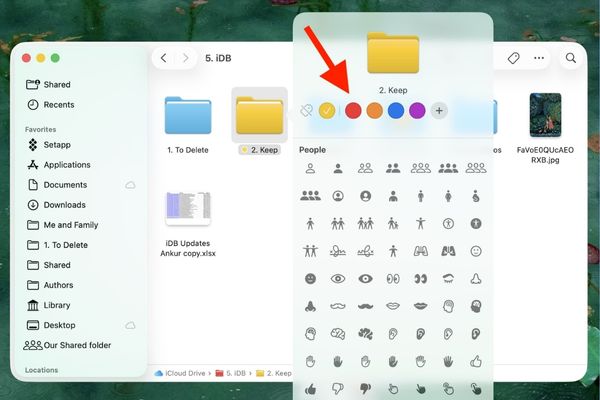Choose the filled two people symbol
The height and width of the screenshot is (400, 600).
tap(393, 168)
